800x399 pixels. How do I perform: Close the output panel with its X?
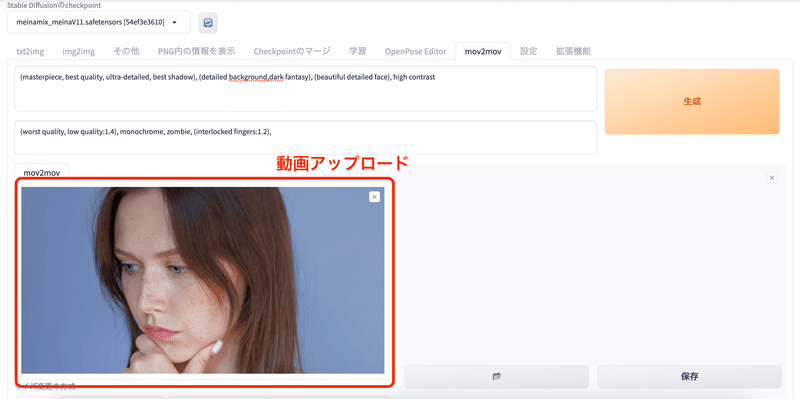click(x=772, y=178)
